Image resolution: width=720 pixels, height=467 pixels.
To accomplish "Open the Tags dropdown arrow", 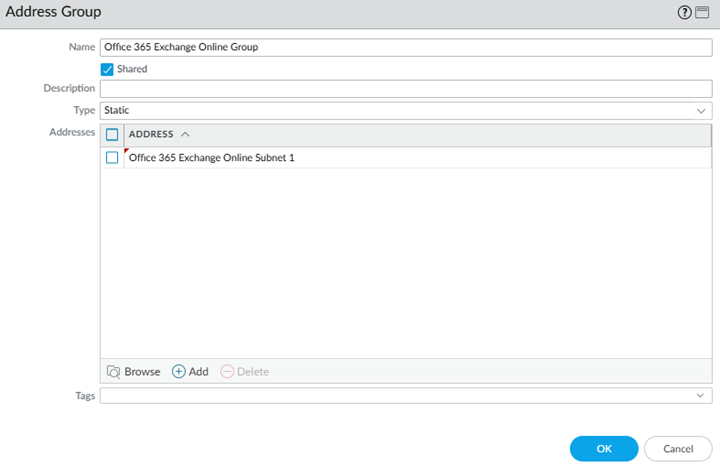I will [702, 396].
